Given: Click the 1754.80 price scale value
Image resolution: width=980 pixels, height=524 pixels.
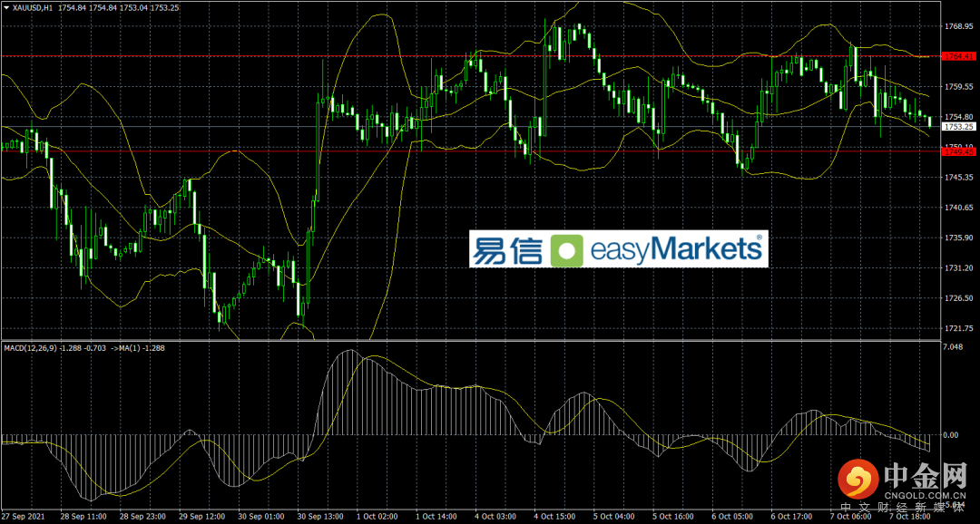Looking at the screenshot, I should (960, 116).
